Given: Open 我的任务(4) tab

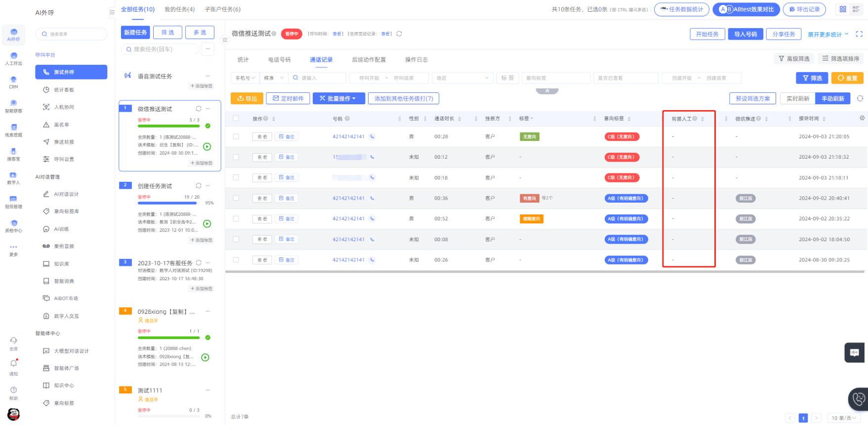Looking at the screenshot, I should [x=179, y=9].
